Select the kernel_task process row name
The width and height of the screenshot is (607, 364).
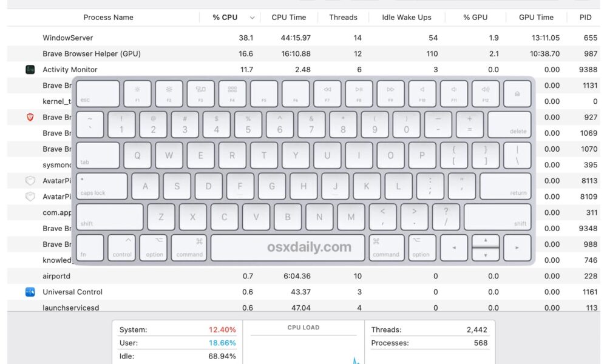pyautogui.click(x=57, y=101)
